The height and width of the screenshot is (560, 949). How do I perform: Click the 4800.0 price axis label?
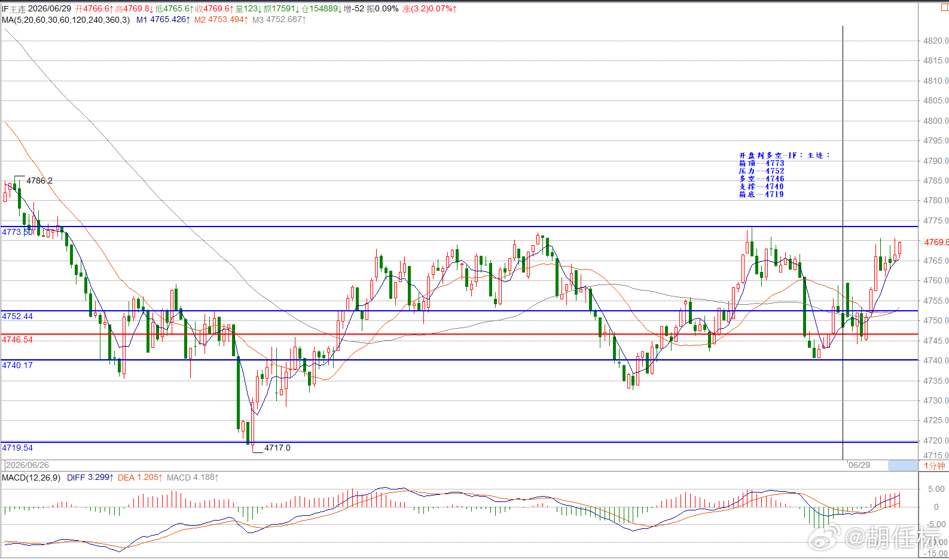936,121
